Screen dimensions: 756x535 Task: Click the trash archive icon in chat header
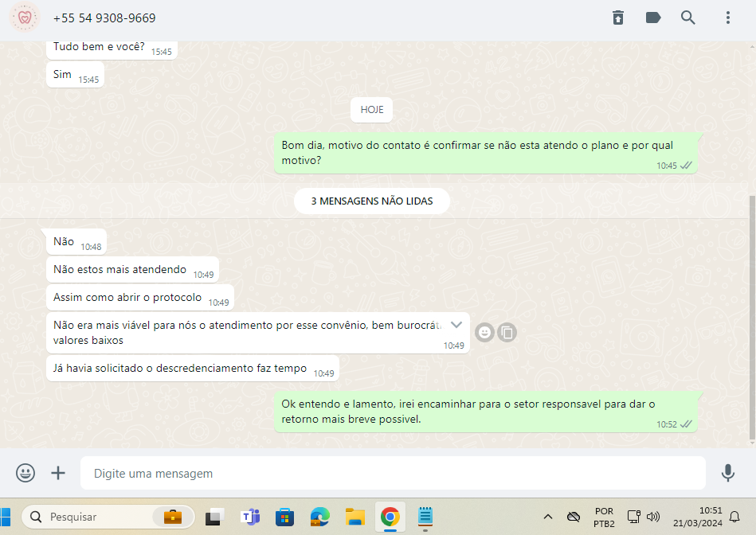point(618,18)
